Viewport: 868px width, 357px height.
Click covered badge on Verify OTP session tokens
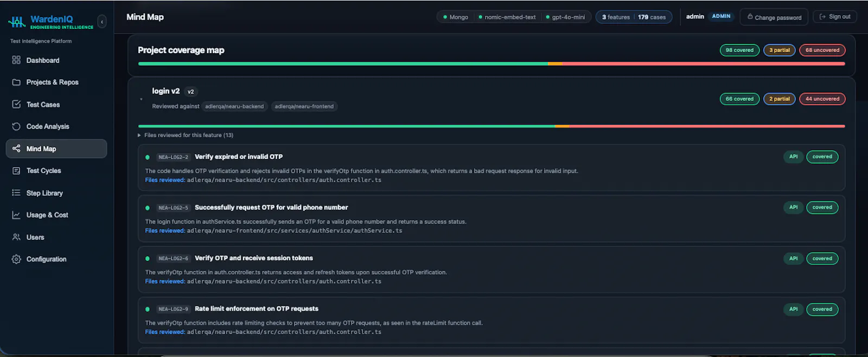point(822,259)
